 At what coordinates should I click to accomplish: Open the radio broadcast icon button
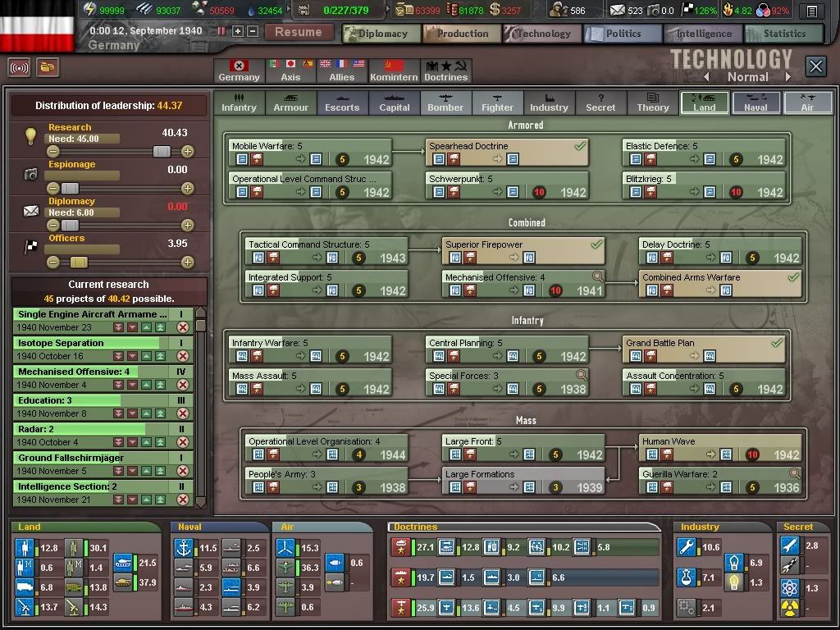click(x=20, y=68)
